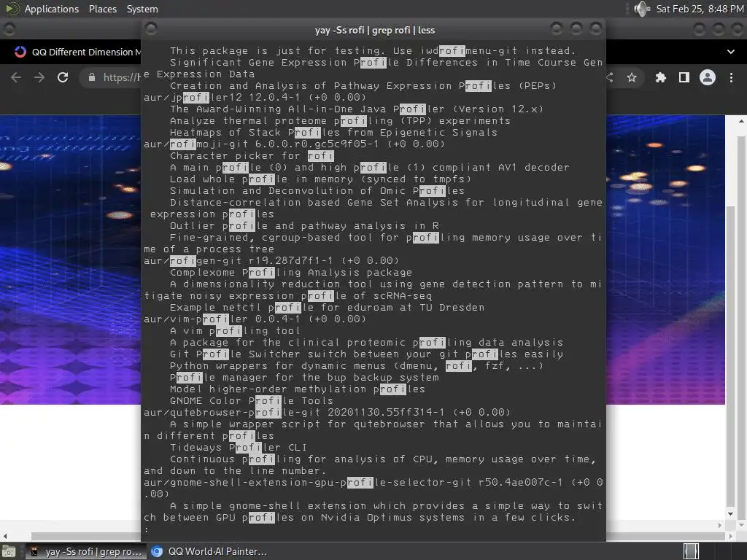Click the browser forward arrow
Screen dimensions: 747x560
[39, 77]
